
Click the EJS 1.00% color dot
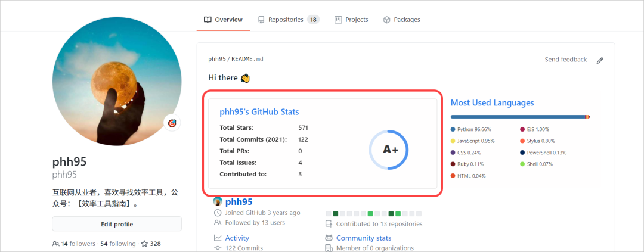click(x=522, y=129)
